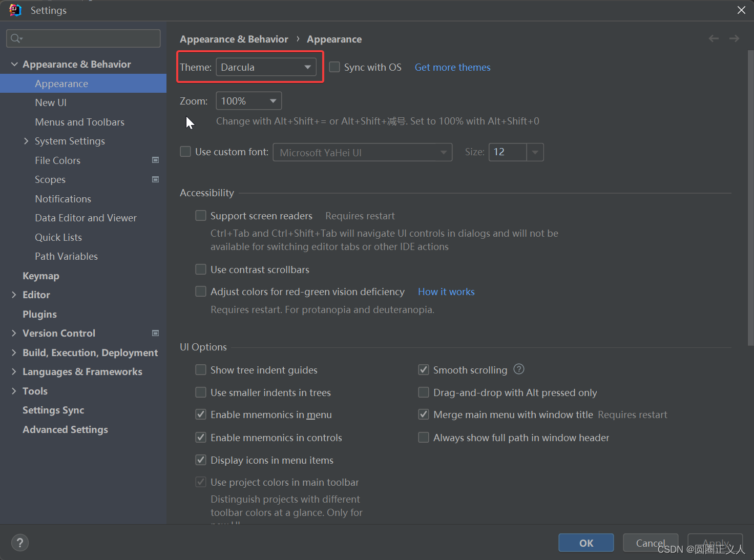Open the How it works link
Image resolution: width=754 pixels, height=560 pixels.
click(446, 292)
